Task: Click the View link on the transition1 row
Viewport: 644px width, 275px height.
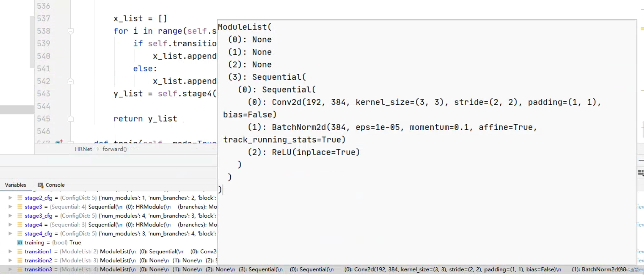Action: click(x=641, y=251)
